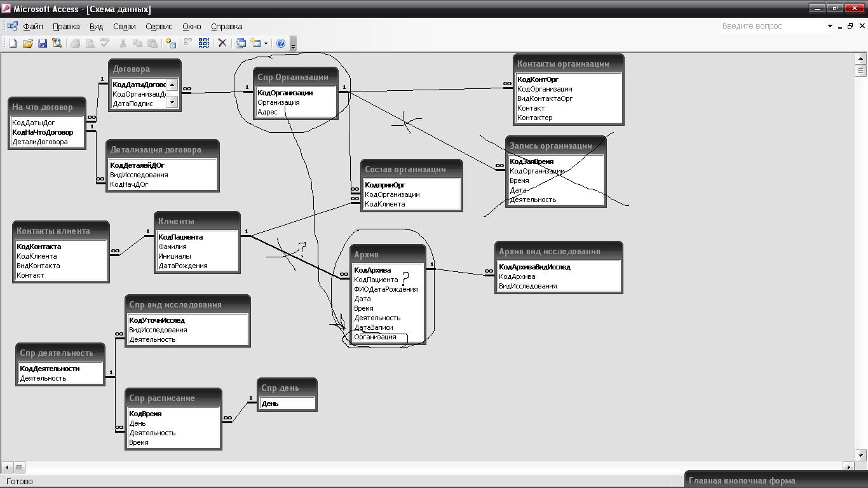Image resolution: width=868 pixels, height=488 pixels.
Task: Open the Файл menu
Action: [33, 26]
